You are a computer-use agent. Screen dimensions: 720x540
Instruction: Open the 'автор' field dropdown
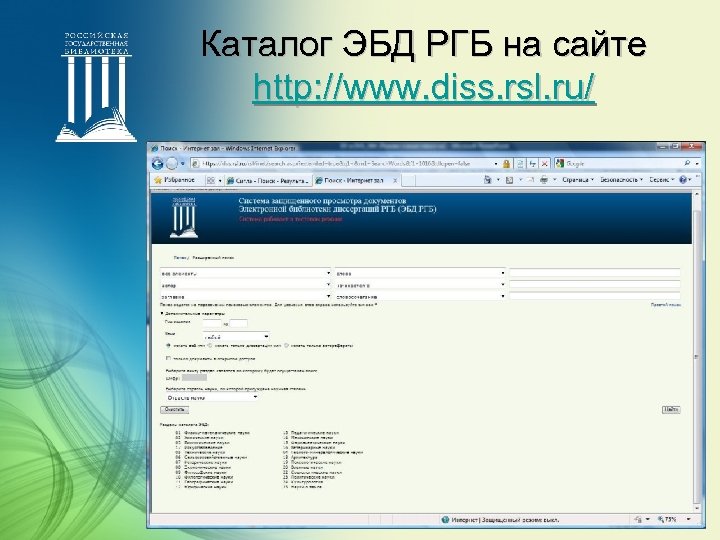coord(246,285)
